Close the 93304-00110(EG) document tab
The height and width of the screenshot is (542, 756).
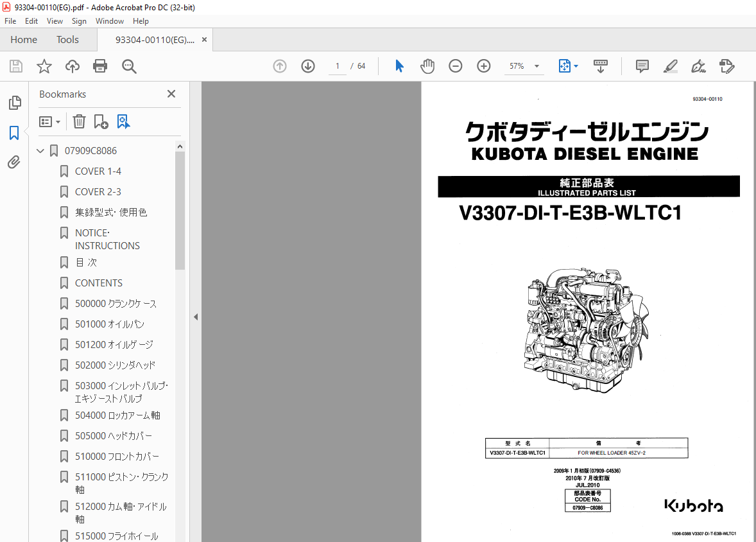[205, 40]
